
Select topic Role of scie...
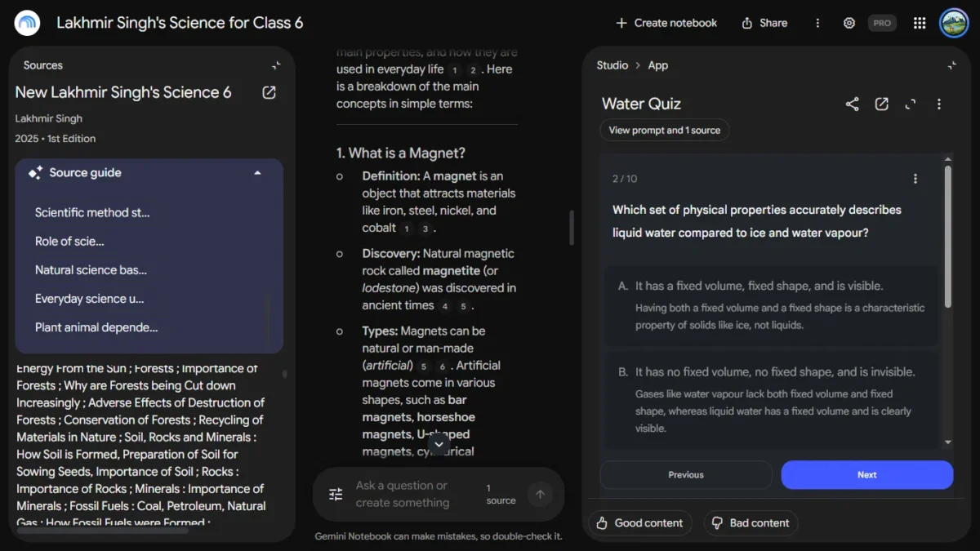point(69,241)
